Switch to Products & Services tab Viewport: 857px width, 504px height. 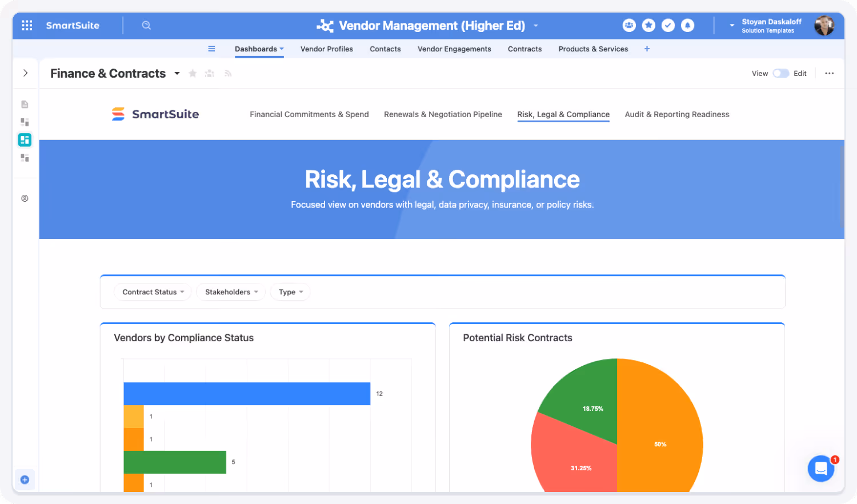coord(593,49)
